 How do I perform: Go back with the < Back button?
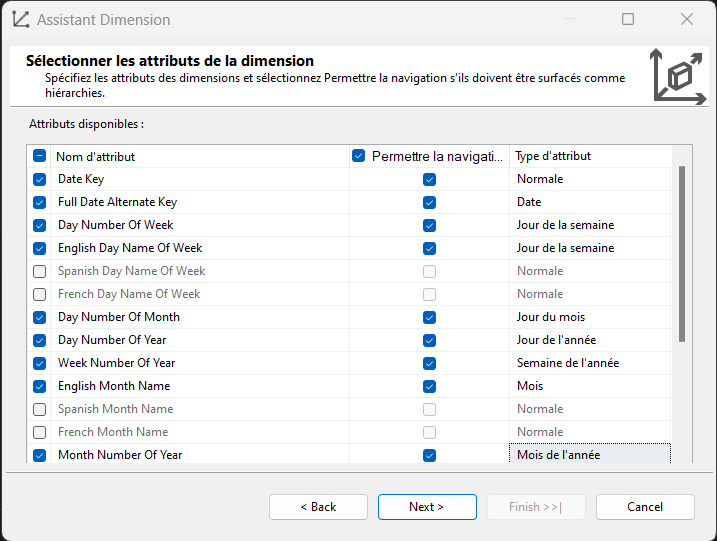point(318,507)
